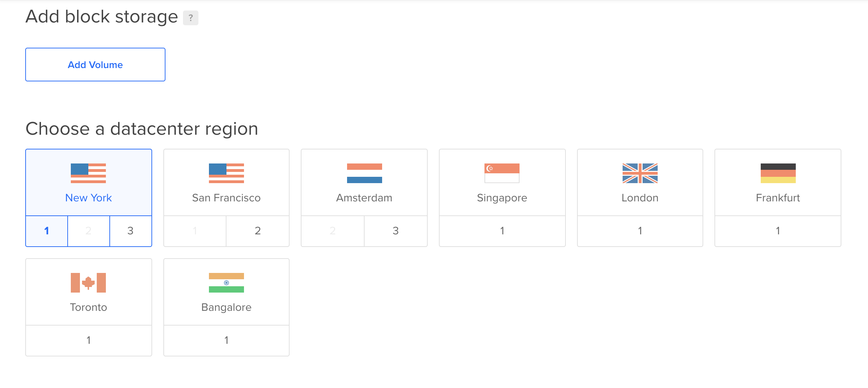Select the Netherlands flag for Amsterdam
The width and height of the screenshot is (868, 388).
364,173
